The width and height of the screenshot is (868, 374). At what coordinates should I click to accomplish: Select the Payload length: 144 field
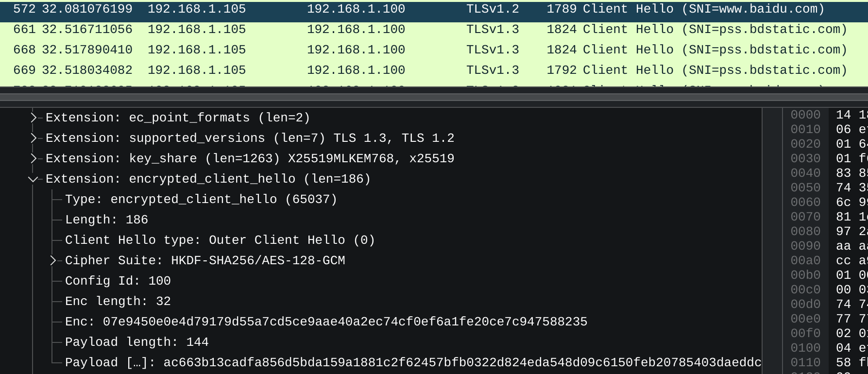(x=136, y=342)
